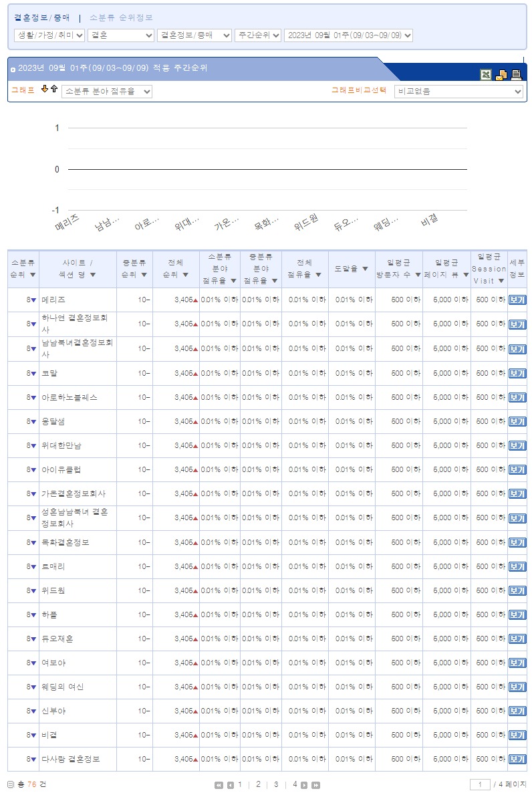Viewport: 532px width, 799px height.
Task: Open the 위대한만남 site link
Action: tap(61, 445)
